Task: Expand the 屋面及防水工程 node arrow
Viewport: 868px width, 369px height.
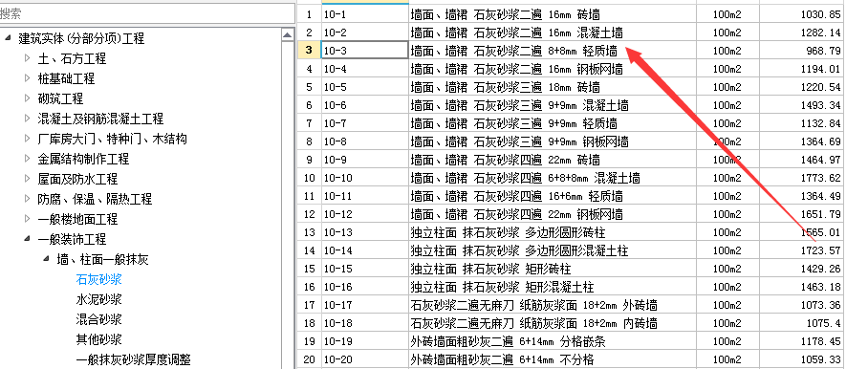Action: pos(27,178)
